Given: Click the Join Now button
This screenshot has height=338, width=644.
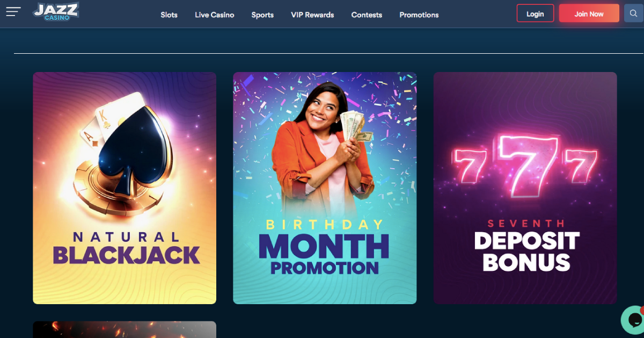Looking at the screenshot, I should click(589, 13).
